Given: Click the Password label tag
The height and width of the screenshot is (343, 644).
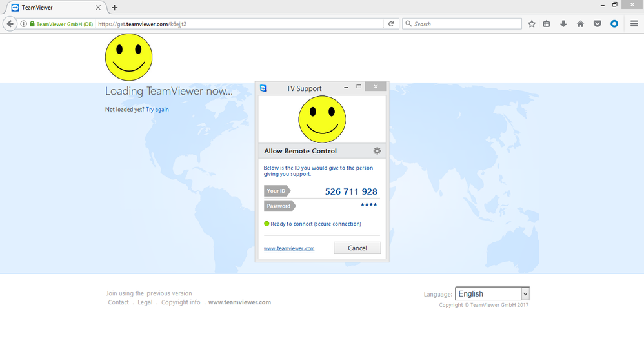Looking at the screenshot, I should (x=279, y=206).
